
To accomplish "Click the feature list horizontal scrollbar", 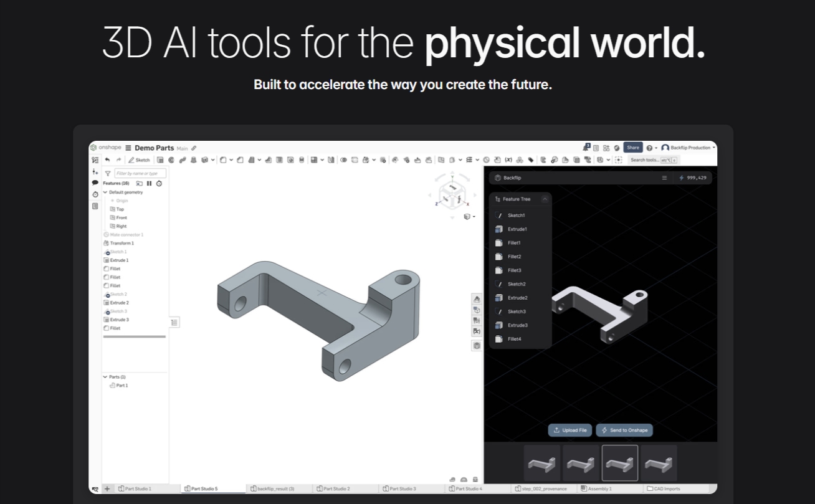I will (135, 336).
